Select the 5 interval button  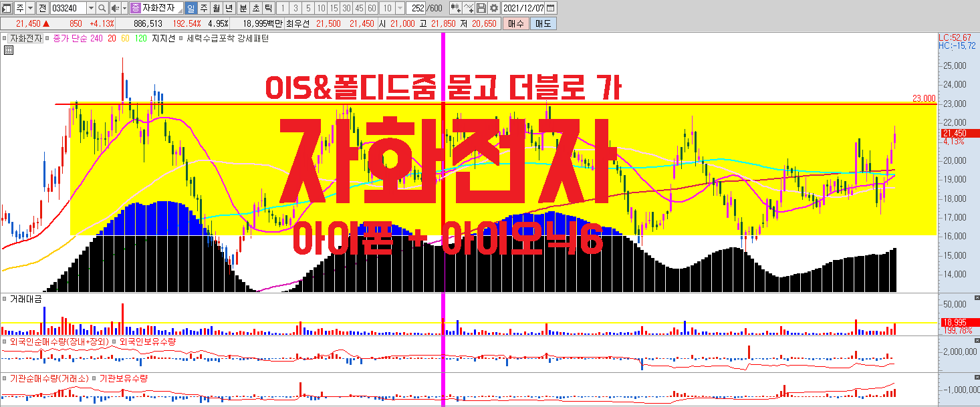308,8
